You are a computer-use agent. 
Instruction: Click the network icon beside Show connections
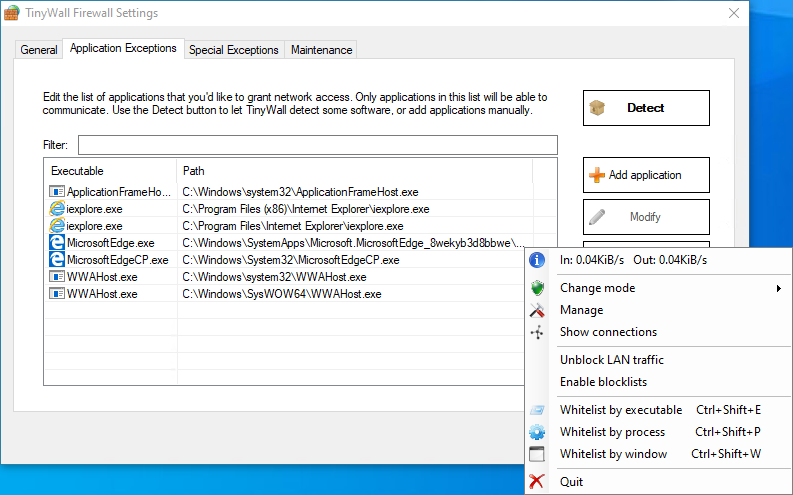point(537,332)
